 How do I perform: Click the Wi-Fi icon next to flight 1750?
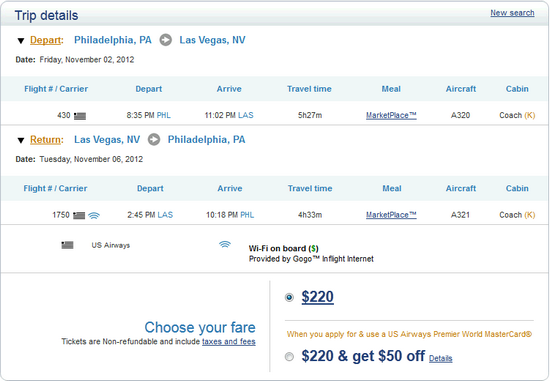click(94, 215)
